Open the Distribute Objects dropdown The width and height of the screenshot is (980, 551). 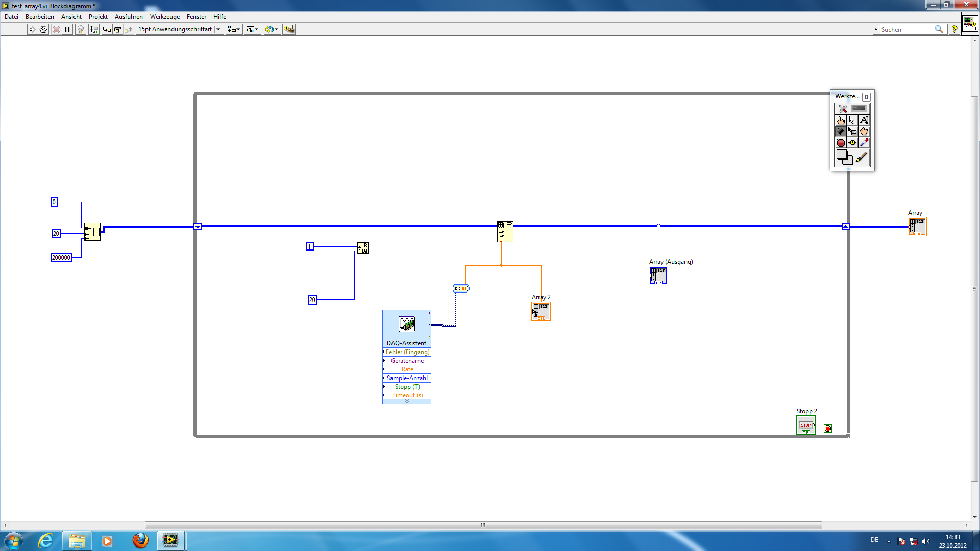[x=252, y=30]
